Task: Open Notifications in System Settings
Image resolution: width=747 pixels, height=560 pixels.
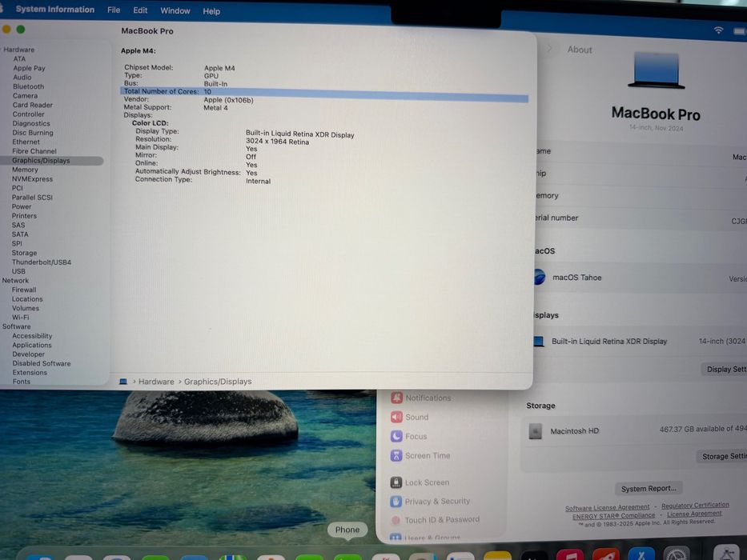Action: 421,398
